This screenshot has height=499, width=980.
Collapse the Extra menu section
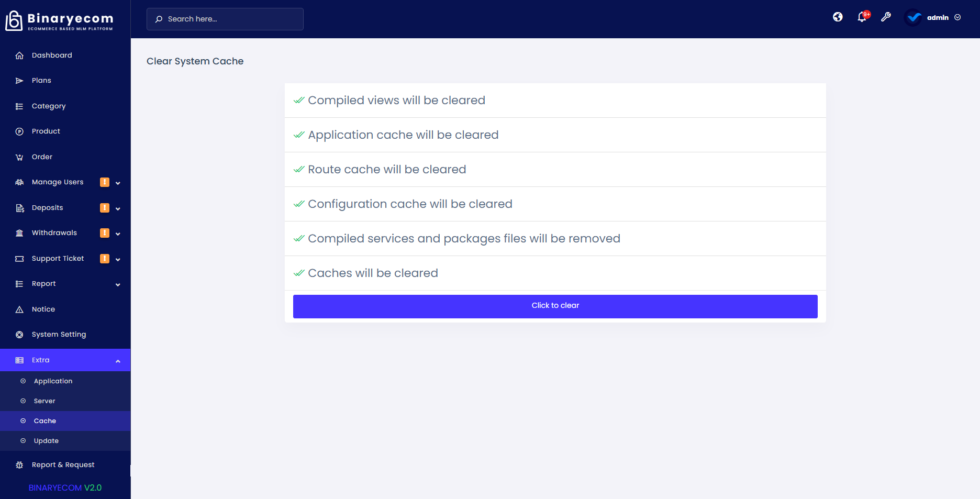118,361
